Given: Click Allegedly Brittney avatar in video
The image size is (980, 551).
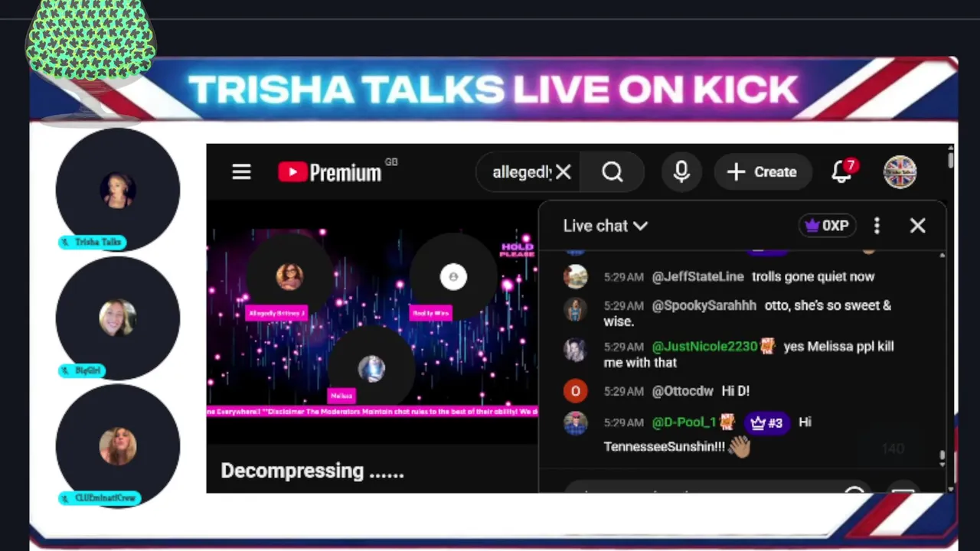Looking at the screenshot, I should point(289,276).
